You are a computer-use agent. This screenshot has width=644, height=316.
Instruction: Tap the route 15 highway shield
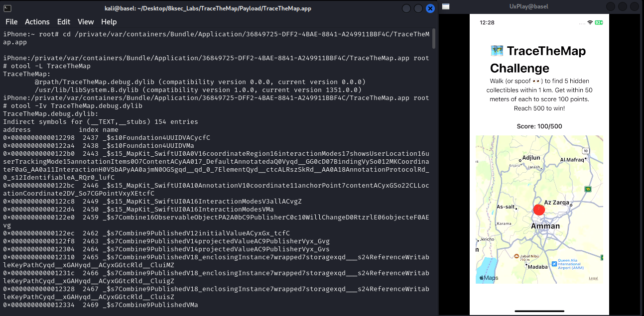pos(588,189)
